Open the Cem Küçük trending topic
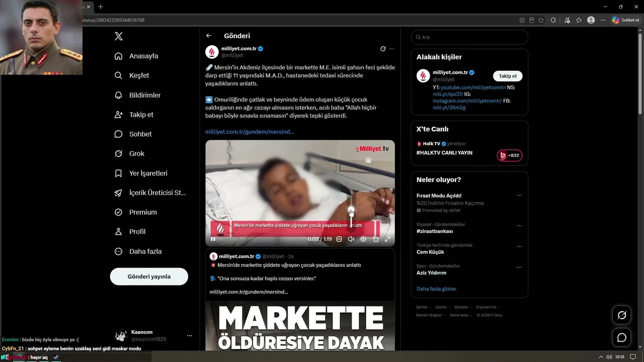 (x=430, y=252)
